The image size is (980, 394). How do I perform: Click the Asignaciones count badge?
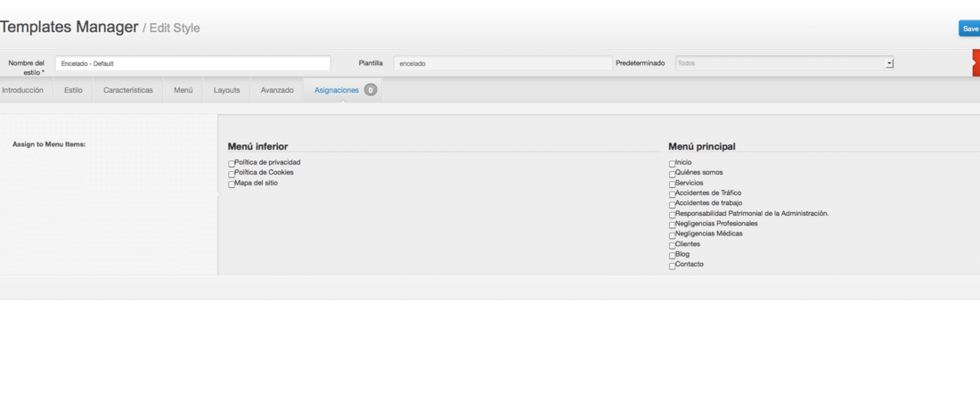[371, 90]
